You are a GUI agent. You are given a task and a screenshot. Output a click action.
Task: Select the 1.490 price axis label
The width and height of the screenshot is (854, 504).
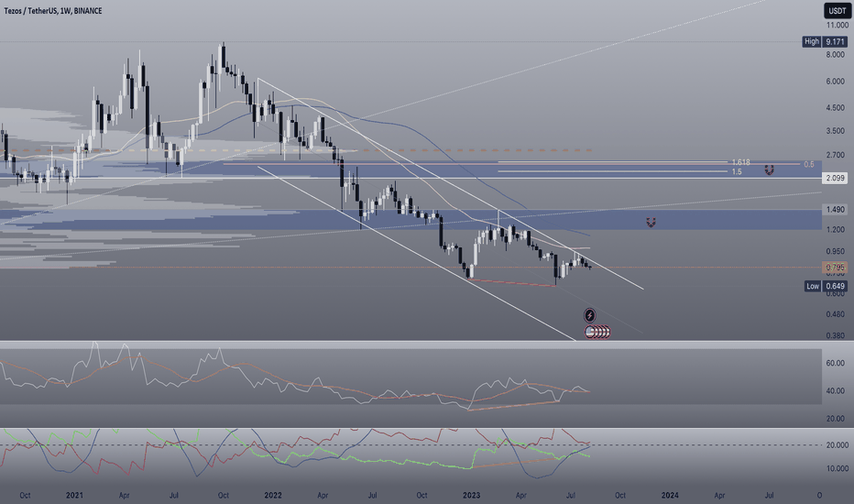(x=835, y=209)
